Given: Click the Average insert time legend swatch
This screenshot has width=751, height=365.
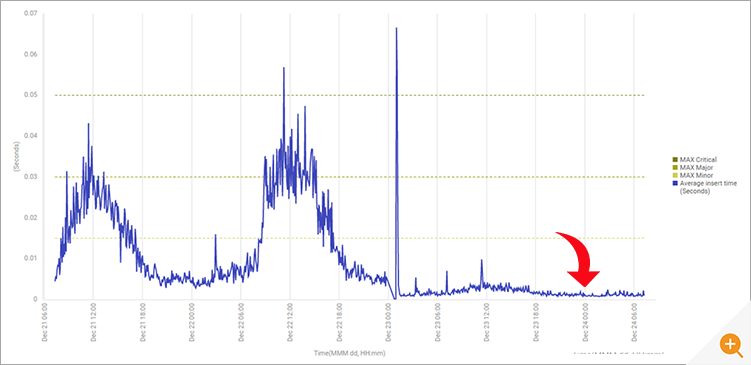Looking at the screenshot, I should coord(675,183).
